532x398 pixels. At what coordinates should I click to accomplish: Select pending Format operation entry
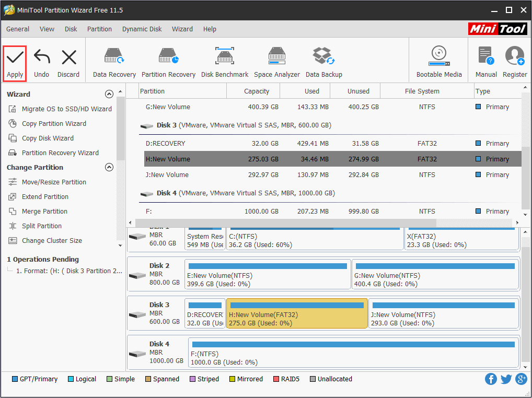click(x=69, y=271)
